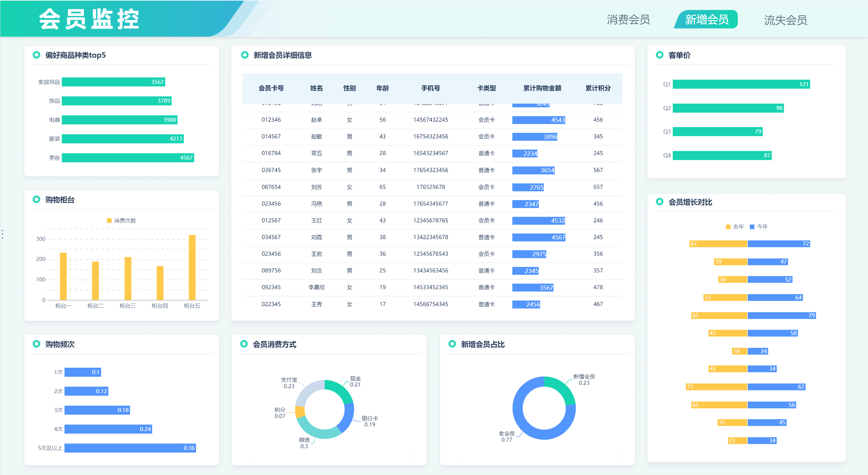868x475 pixels.
Task: Click the ring icon next to 会员消费方式
Action: tap(244, 344)
